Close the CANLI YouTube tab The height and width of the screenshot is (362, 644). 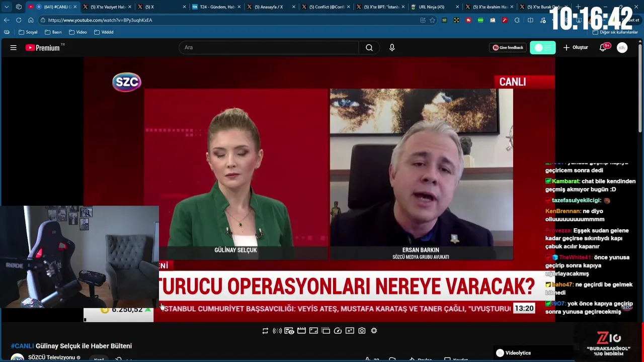(75, 7)
